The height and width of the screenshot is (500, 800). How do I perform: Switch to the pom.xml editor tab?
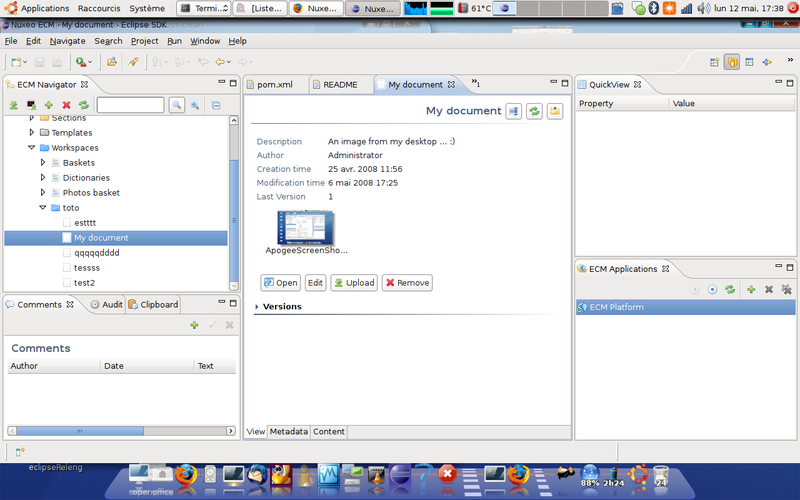click(274, 85)
